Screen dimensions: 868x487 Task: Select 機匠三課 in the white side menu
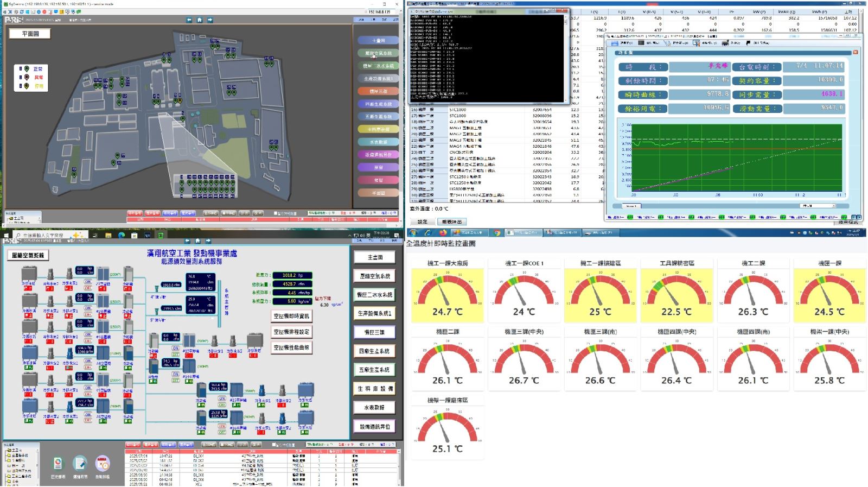pos(375,332)
